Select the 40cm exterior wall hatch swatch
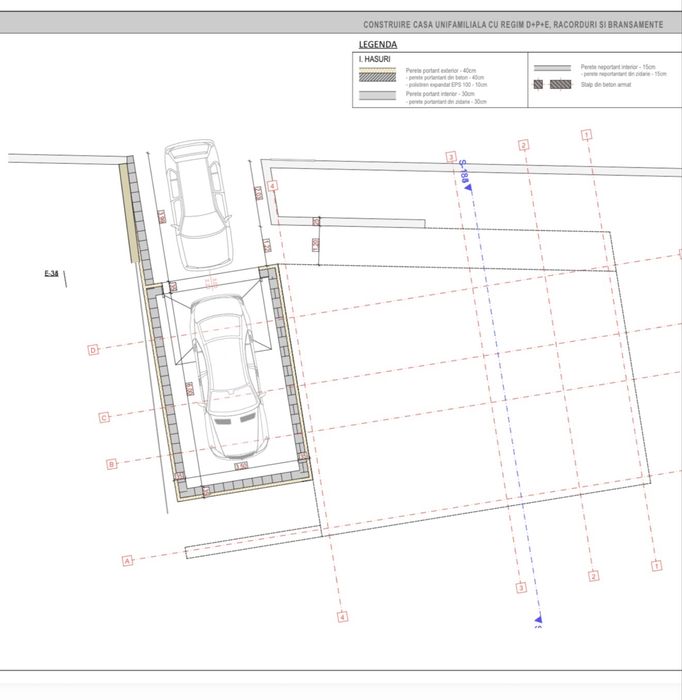The width and height of the screenshot is (682, 700). tap(378, 75)
